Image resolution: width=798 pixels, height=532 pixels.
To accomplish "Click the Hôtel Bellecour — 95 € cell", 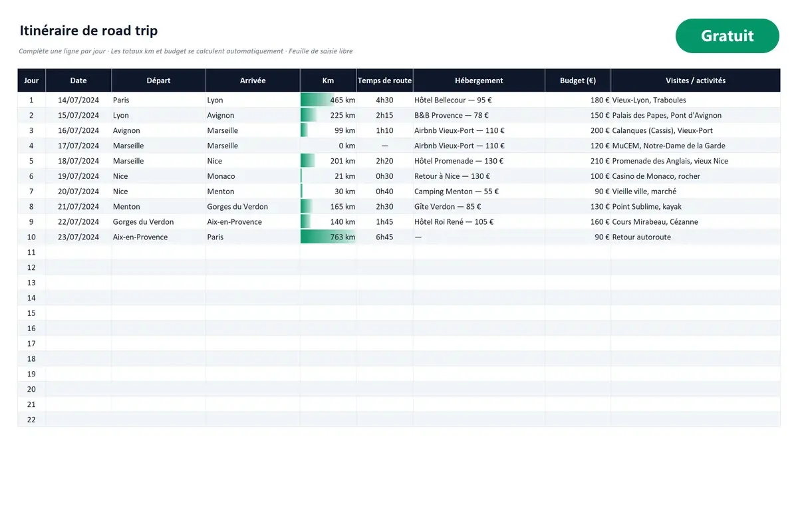I will tap(479, 100).
